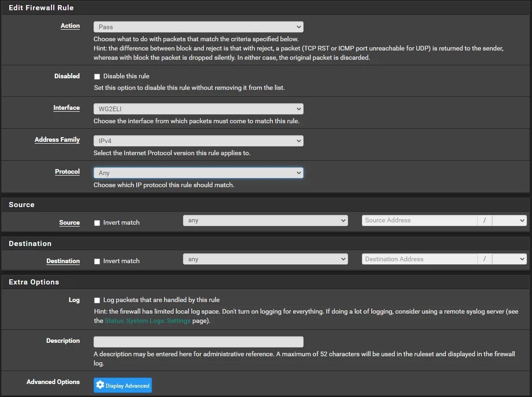Click the Disable this rule label text
Viewport: 532px width, 397px height.
pyautogui.click(x=126, y=76)
